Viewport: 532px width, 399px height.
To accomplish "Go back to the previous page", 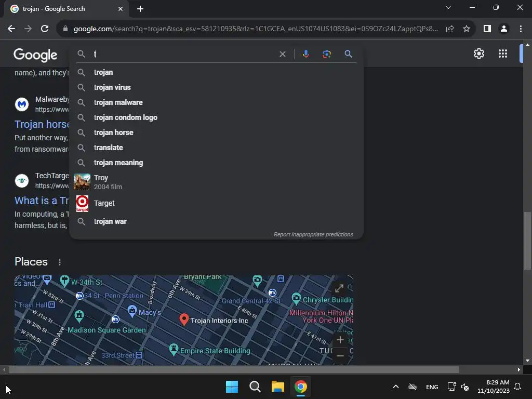I will click(11, 29).
